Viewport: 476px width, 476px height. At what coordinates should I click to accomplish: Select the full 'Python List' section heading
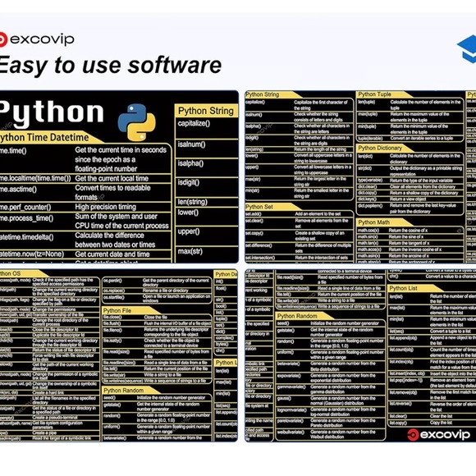pos(404,288)
